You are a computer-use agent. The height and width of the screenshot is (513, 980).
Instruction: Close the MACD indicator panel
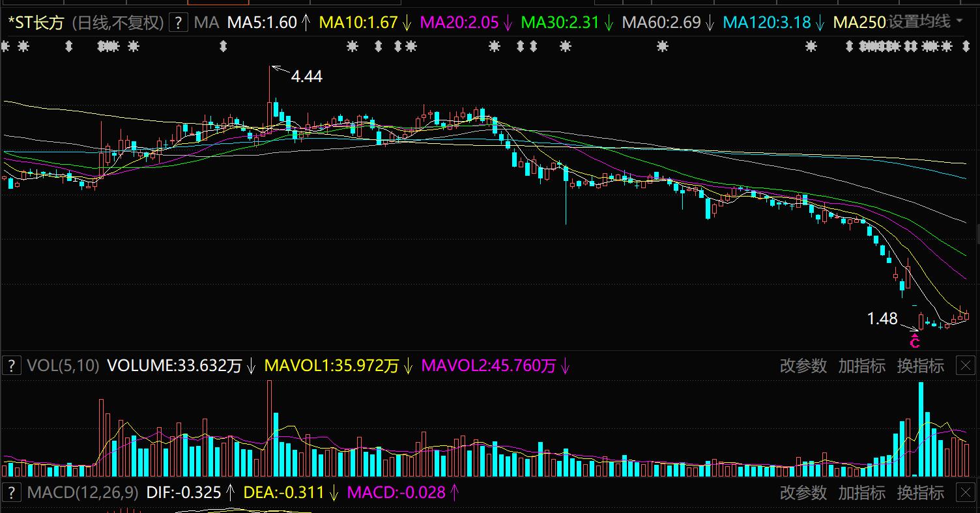click(965, 493)
